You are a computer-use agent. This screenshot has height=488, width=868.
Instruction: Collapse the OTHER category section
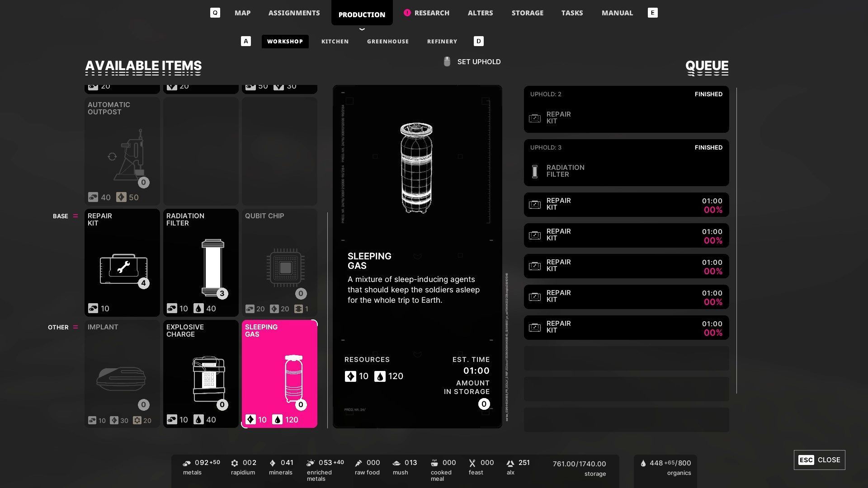75,327
